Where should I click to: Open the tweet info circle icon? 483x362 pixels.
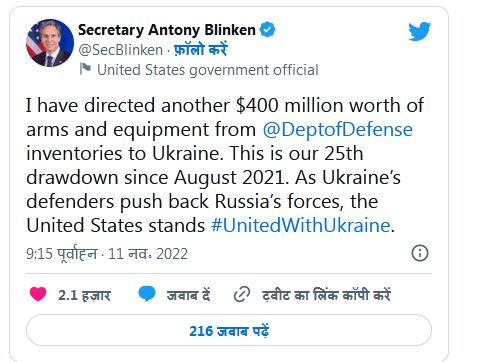(420, 253)
